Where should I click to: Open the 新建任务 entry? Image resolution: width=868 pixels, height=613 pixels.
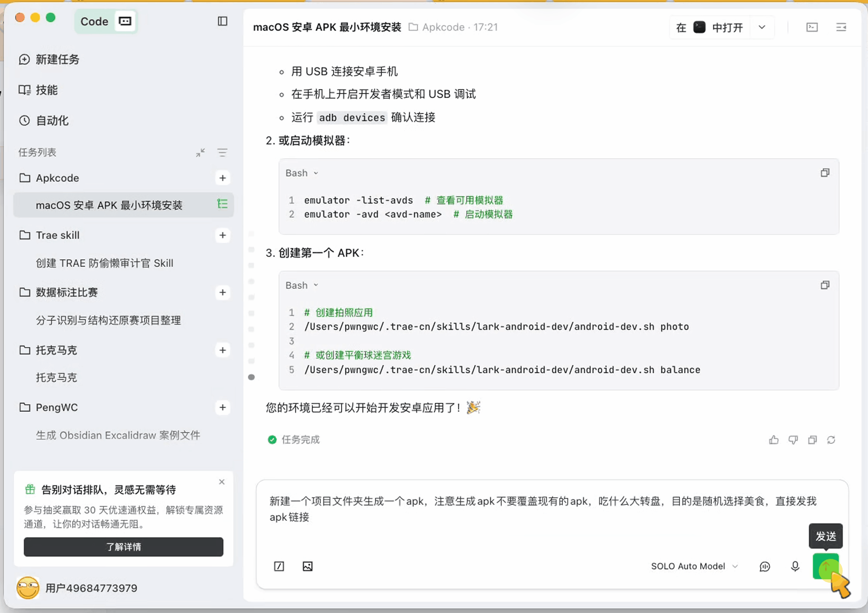[49, 59]
